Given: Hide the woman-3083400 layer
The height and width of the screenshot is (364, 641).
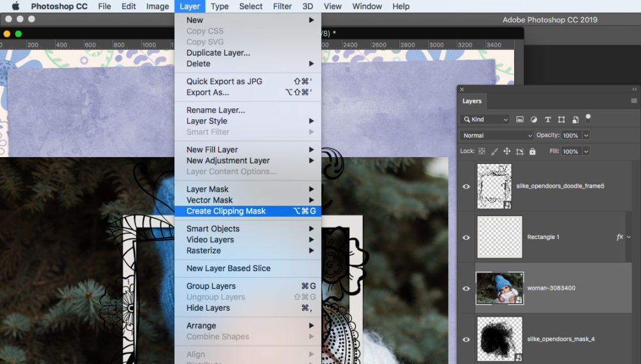Looking at the screenshot, I should click(466, 288).
